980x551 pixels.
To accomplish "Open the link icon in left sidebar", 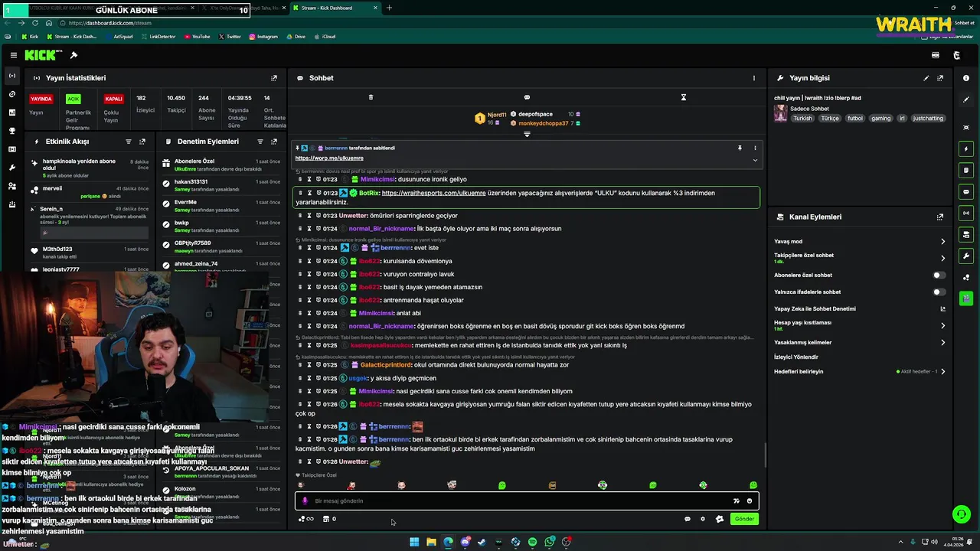I will tap(11, 94).
